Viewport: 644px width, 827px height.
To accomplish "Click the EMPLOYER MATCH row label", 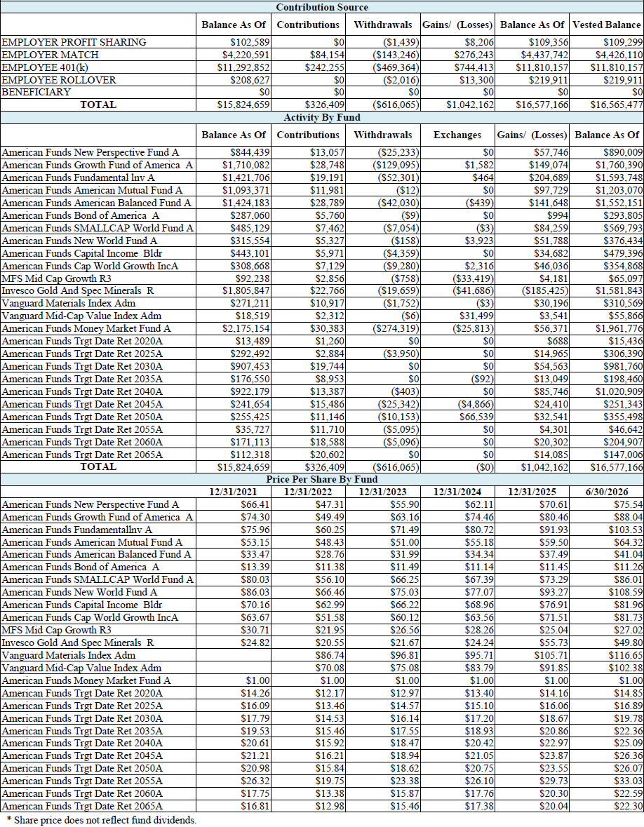I will click(50, 55).
